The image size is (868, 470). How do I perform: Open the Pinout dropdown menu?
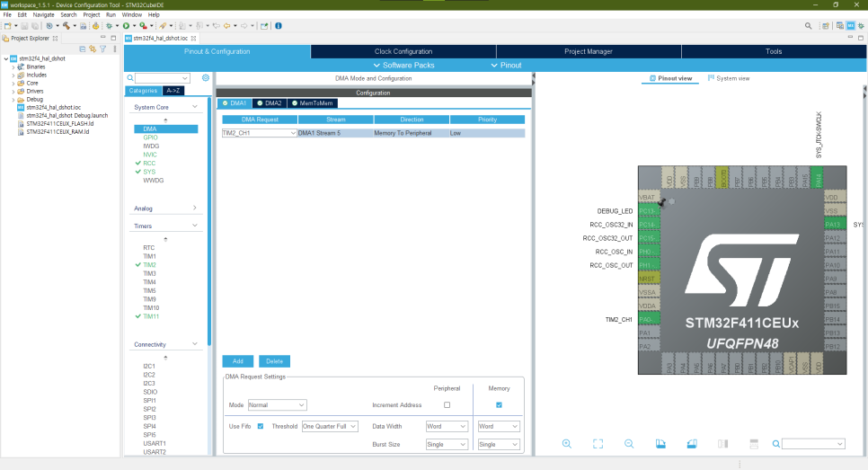click(506, 66)
